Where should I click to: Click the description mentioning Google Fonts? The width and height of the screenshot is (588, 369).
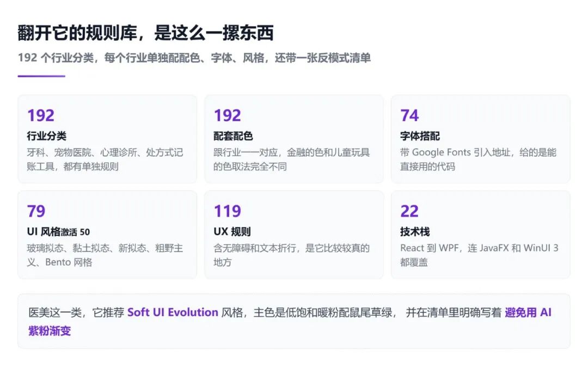(x=478, y=159)
